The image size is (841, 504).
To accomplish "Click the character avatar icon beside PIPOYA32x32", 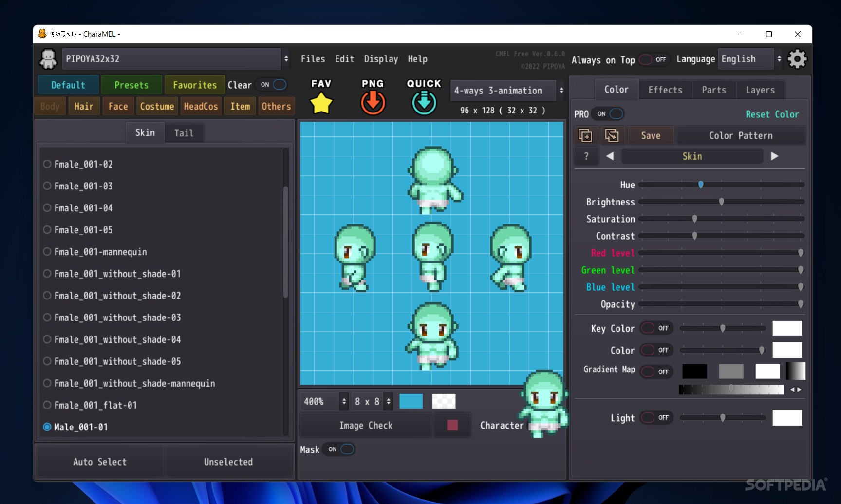I will [48, 59].
